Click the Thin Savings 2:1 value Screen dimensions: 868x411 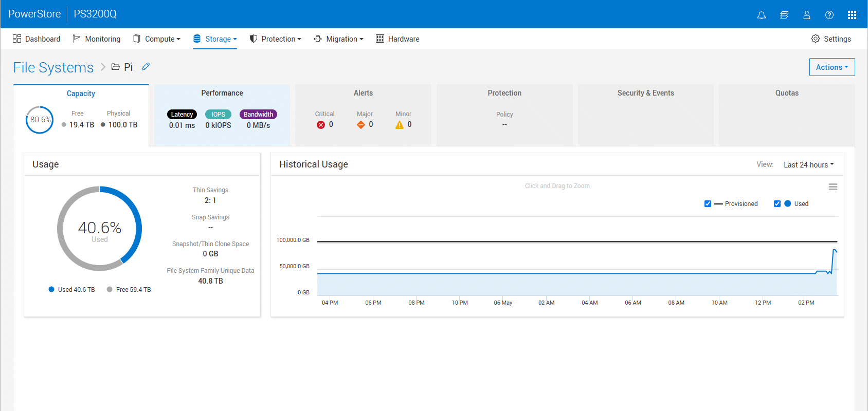coord(210,200)
